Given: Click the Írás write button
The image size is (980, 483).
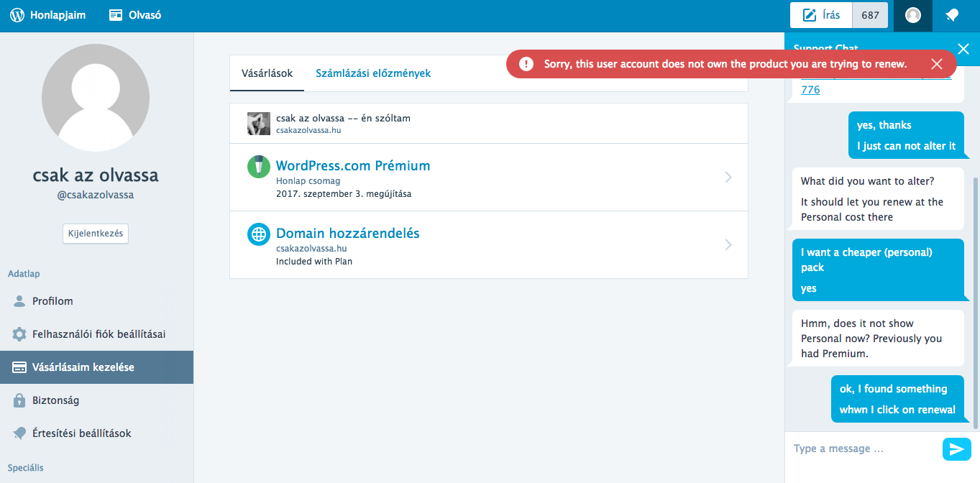Looking at the screenshot, I should (820, 15).
